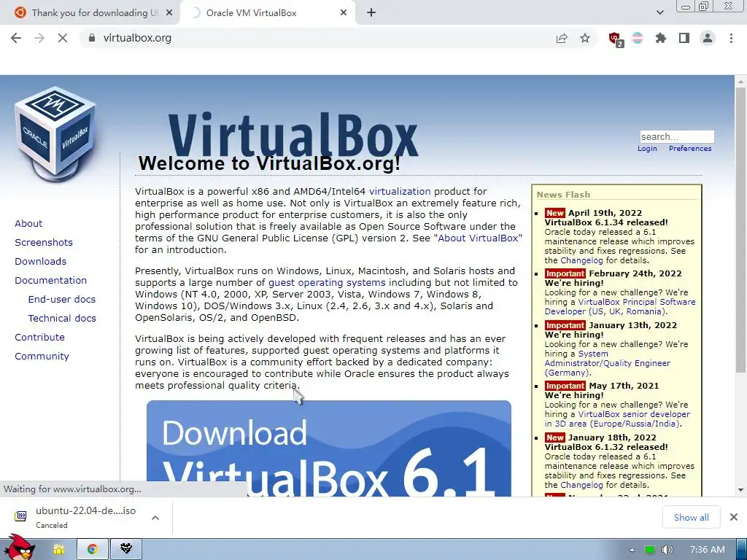This screenshot has width=747, height=560.
Task: Open the 6.1.32 Changelog link
Action: pos(581,485)
